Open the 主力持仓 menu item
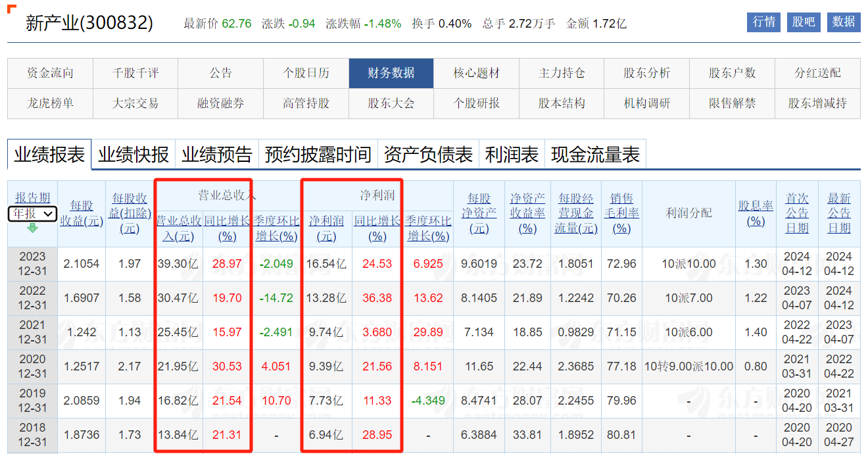868x454 pixels. coord(562,73)
